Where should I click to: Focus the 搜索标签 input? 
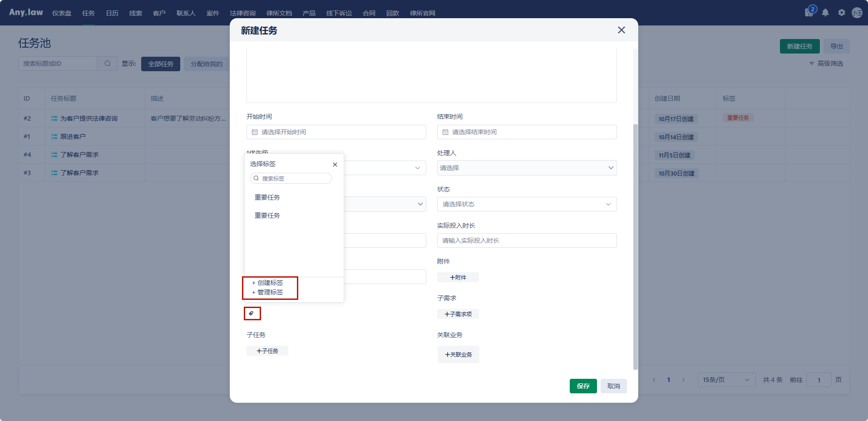(x=291, y=178)
